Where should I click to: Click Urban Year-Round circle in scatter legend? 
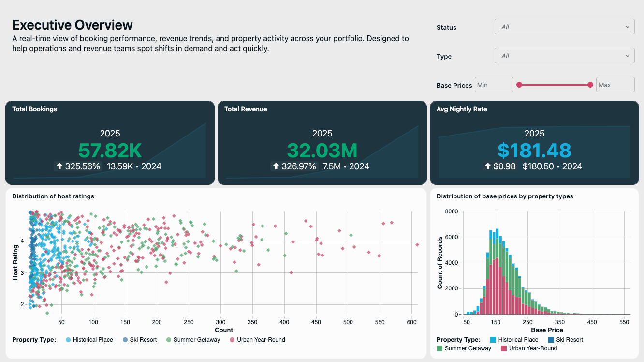click(x=232, y=340)
